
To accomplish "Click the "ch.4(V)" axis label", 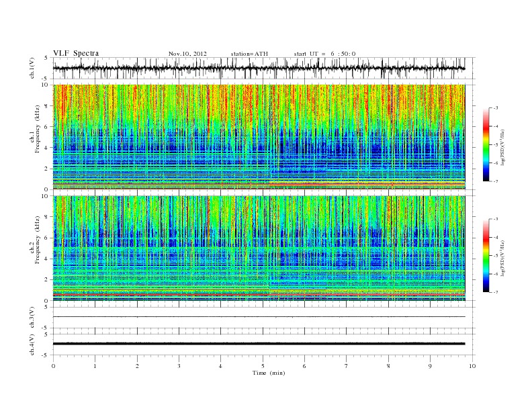I will pyautogui.click(x=32, y=345).
